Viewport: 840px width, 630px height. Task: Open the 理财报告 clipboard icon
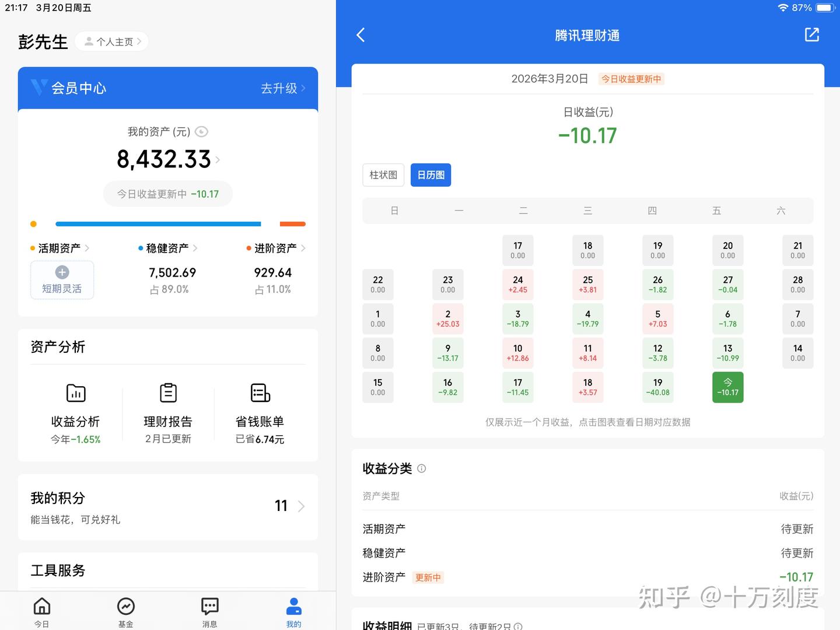168,393
